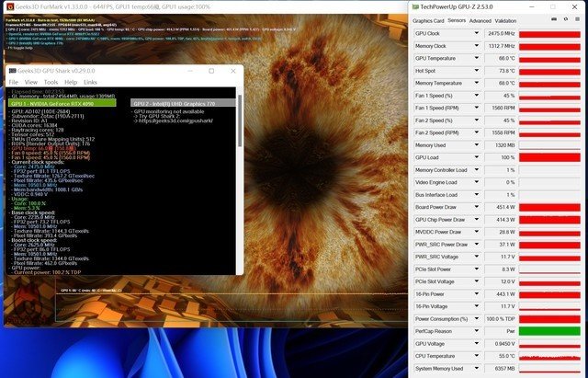Expand the System Memory Used dropdown

(476, 368)
